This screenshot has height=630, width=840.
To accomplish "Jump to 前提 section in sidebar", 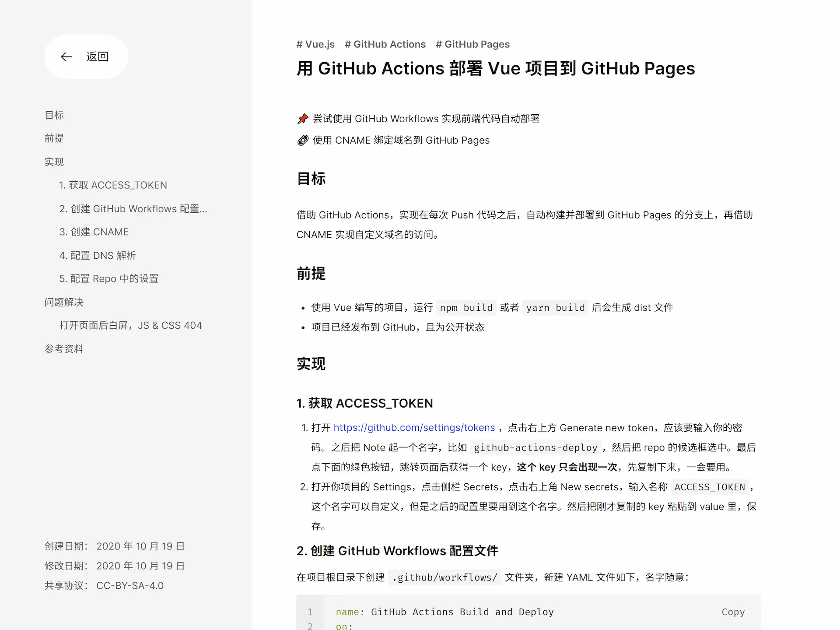I will [x=54, y=138].
